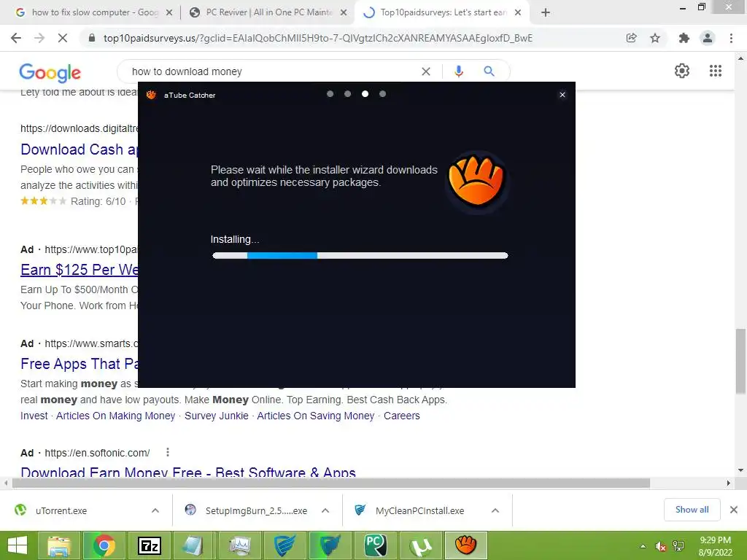
Task: Open MyCleanPCInstall.exe downloaded file
Action: pyautogui.click(x=419, y=510)
